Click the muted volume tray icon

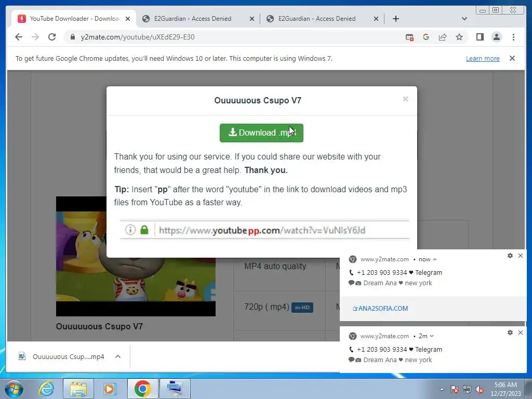480,390
